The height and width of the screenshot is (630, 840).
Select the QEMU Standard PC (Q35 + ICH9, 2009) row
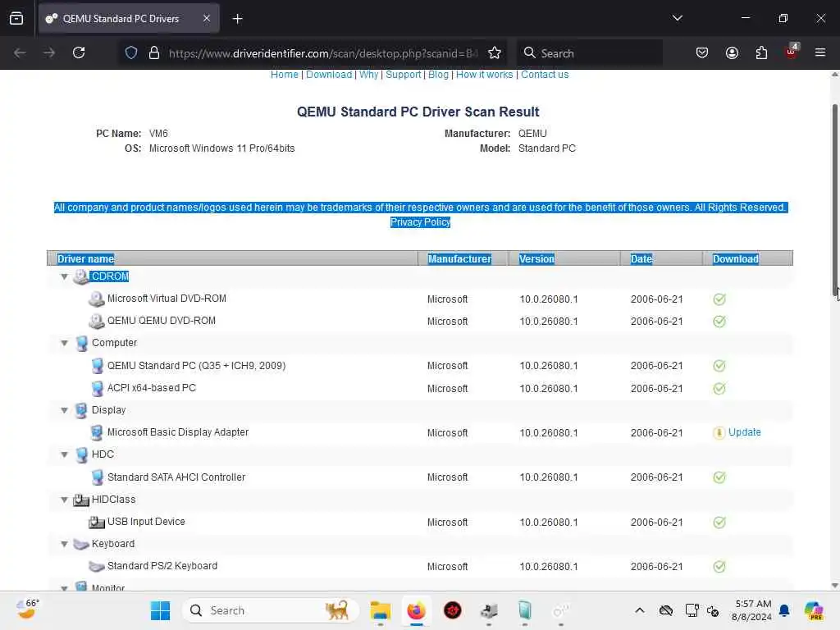click(x=419, y=366)
